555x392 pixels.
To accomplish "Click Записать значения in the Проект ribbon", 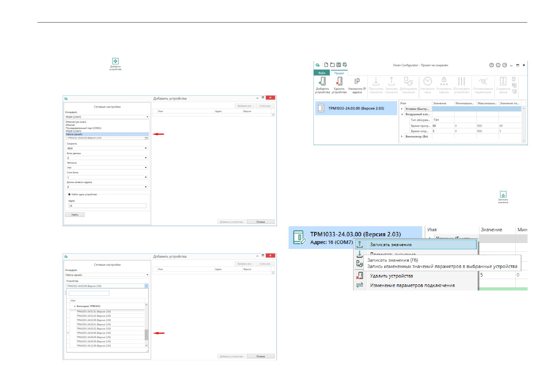I will click(392, 85).
